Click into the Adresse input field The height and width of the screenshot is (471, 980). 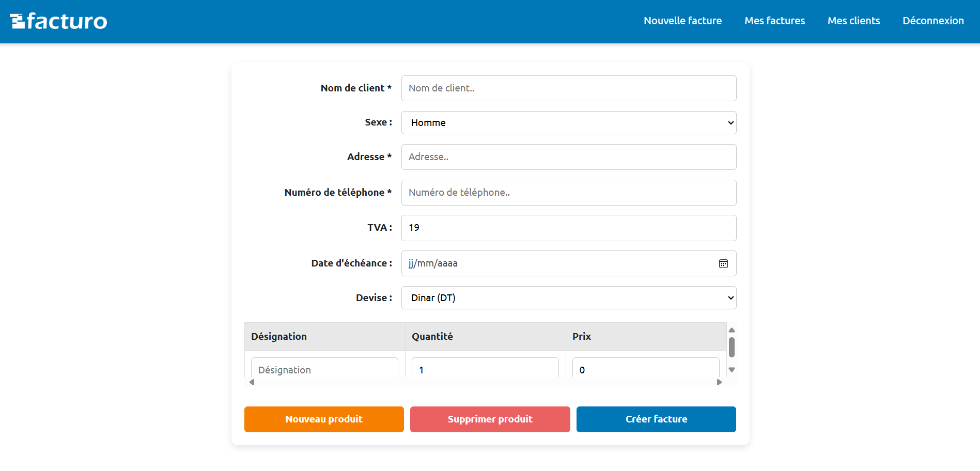coord(568,157)
